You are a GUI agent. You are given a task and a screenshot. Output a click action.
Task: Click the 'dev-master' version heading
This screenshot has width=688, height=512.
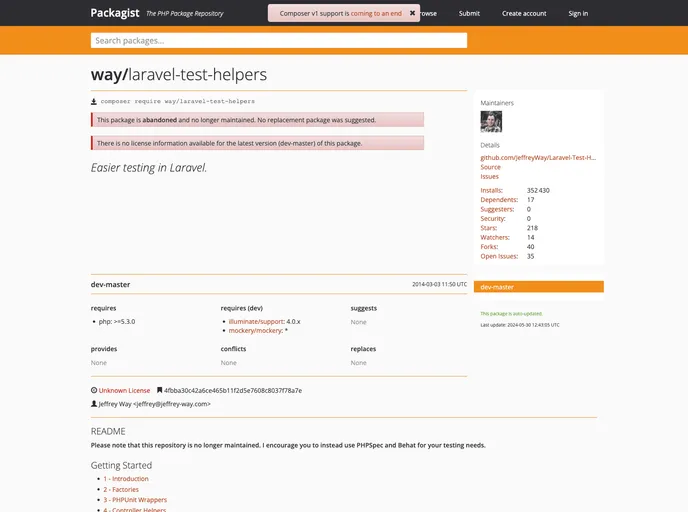pos(111,285)
